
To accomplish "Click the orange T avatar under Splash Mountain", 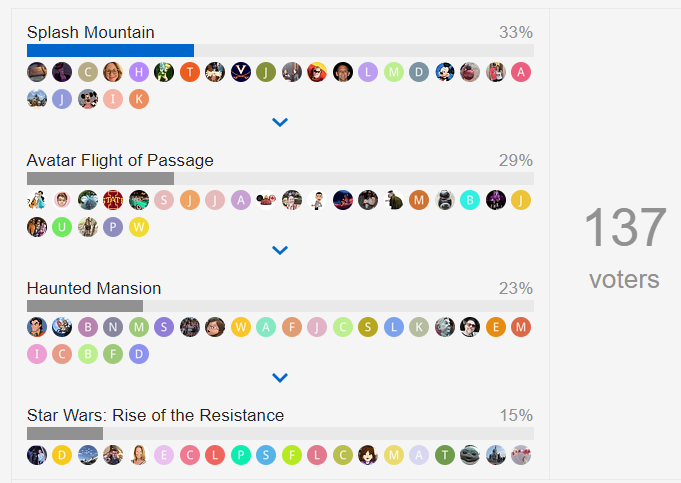I will pos(190,72).
